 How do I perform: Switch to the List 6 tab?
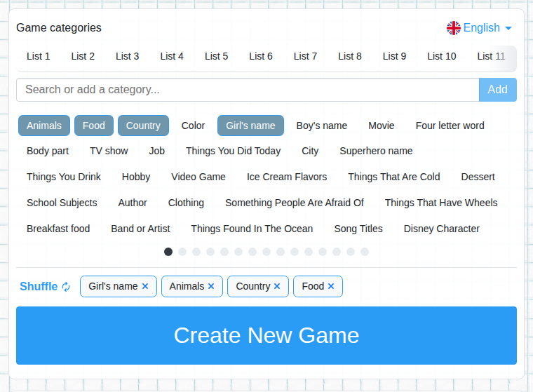coord(261,56)
